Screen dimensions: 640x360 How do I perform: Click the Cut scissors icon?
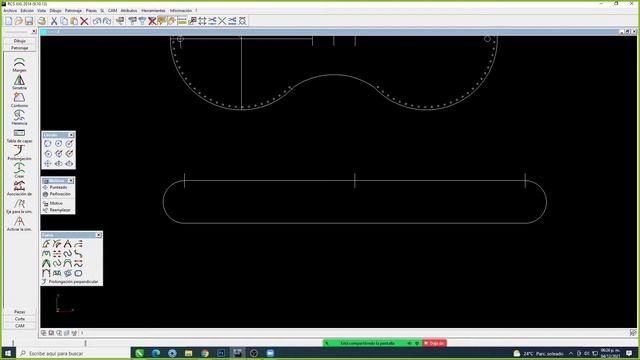[x=54, y=21]
